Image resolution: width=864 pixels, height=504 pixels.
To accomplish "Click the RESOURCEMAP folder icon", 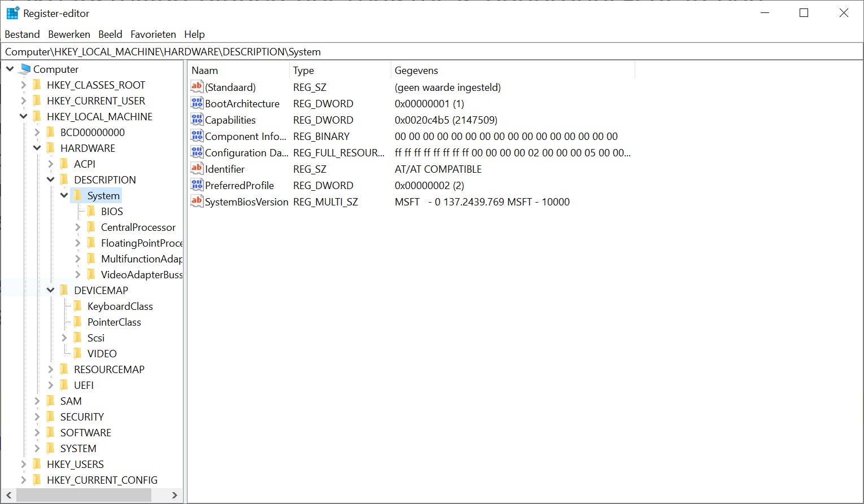I will point(64,369).
